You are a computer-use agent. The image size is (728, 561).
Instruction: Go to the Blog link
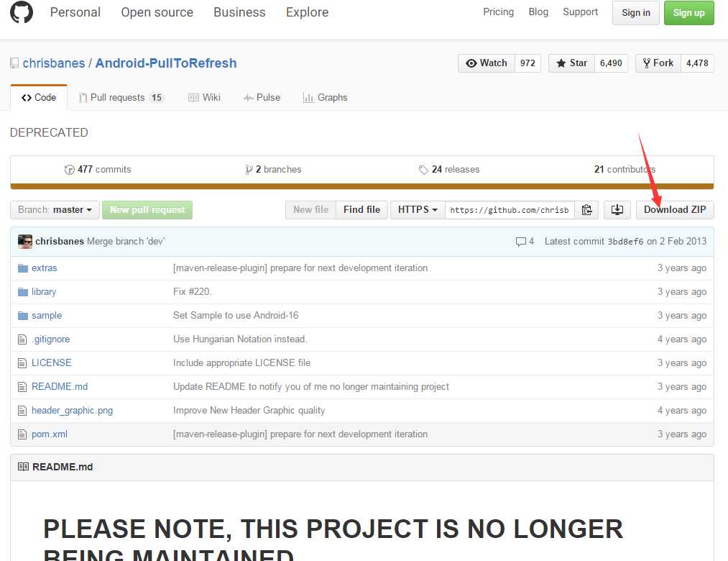(x=538, y=12)
